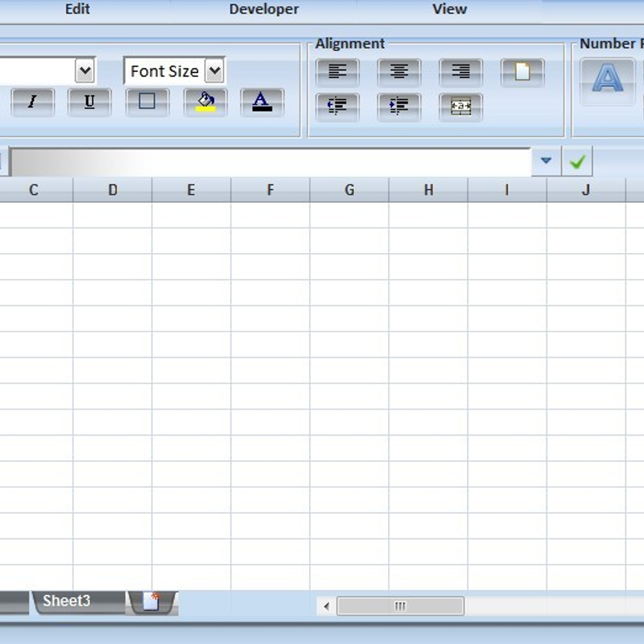Switch to the Sheet3 tab
644x644 pixels.
tap(67, 601)
